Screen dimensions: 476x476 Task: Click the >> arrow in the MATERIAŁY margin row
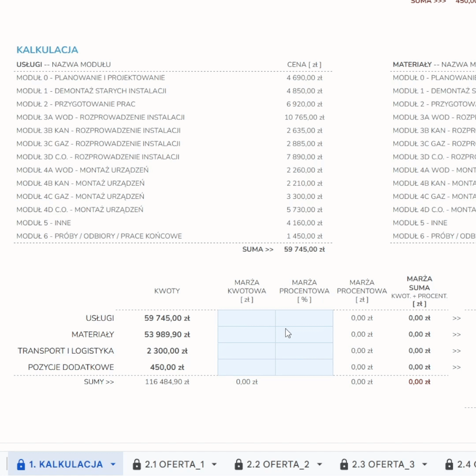[x=457, y=335]
